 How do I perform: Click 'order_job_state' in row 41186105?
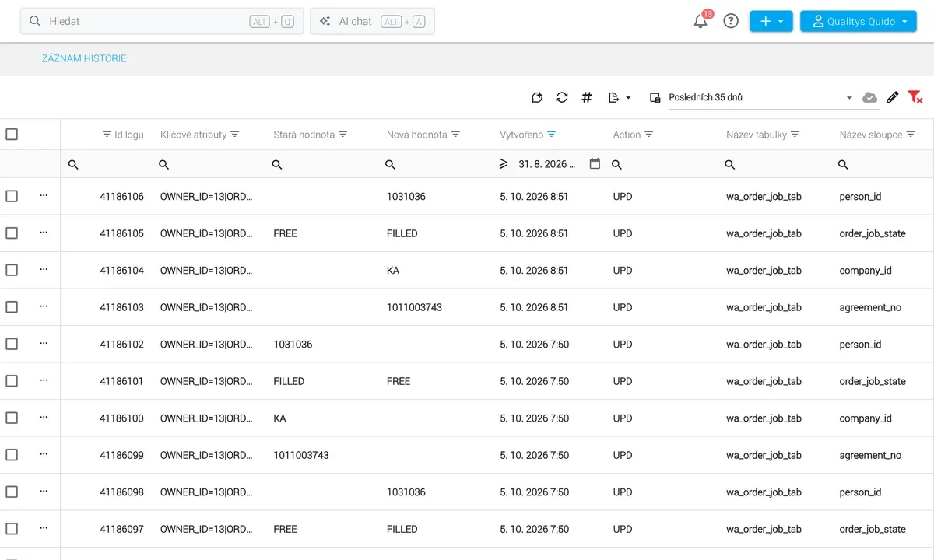pyautogui.click(x=873, y=233)
